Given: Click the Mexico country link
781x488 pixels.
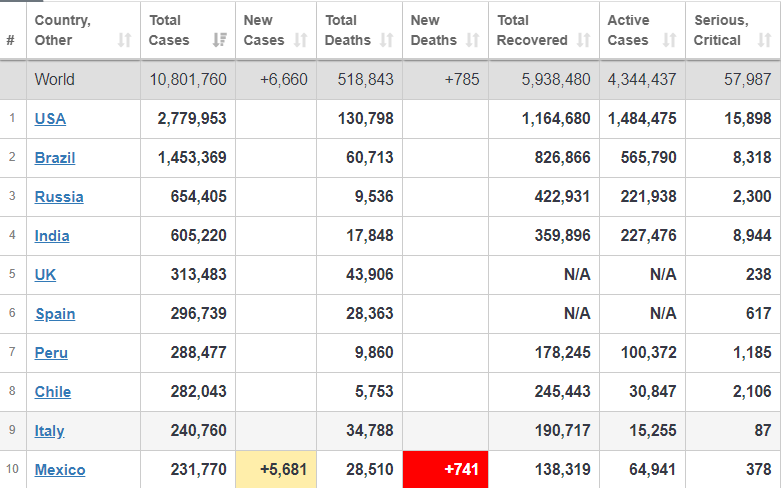Looking at the screenshot, I should pyautogui.click(x=60, y=470).
